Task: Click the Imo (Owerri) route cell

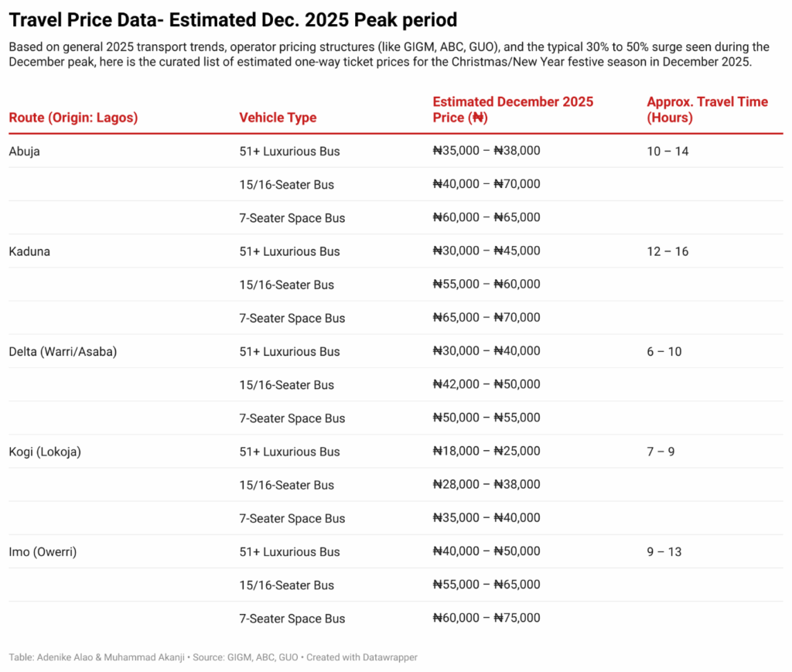Action: (x=43, y=552)
